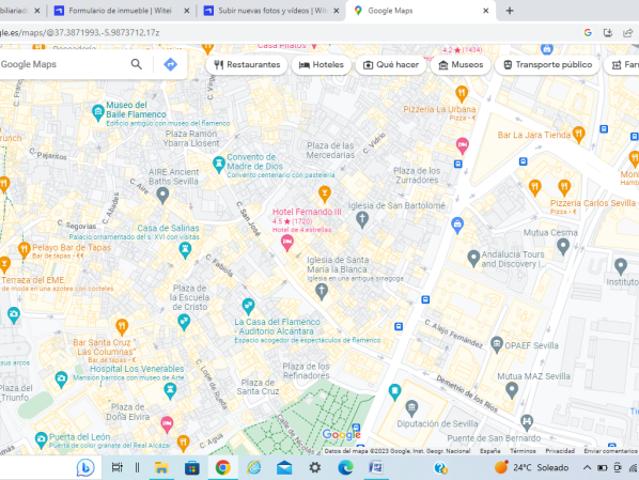The height and width of the screenshot is (480, 639).
Task: Open the Términos link in map footer
Action: 523,451
